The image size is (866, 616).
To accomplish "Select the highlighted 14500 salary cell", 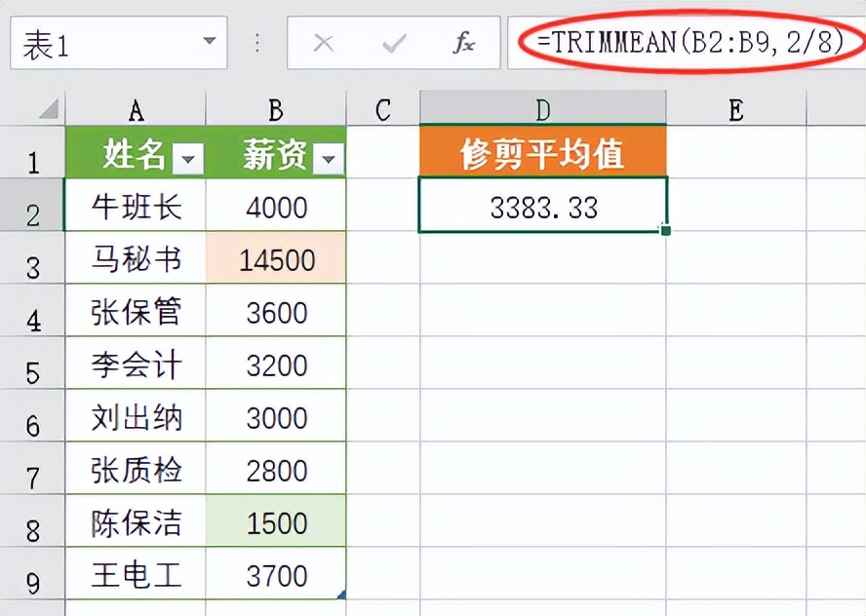I will [276, 259].
